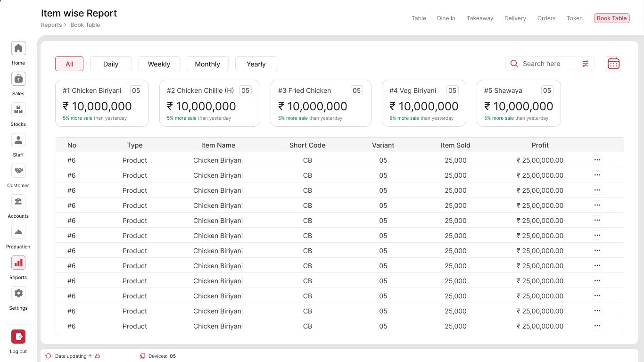Click the Settings gear icon

point(18,294)
